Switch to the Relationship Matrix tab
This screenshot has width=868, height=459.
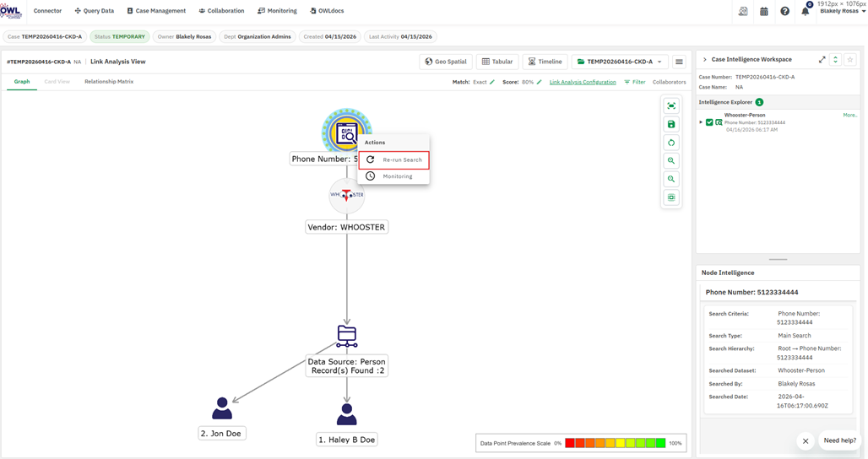coord(108,81)
